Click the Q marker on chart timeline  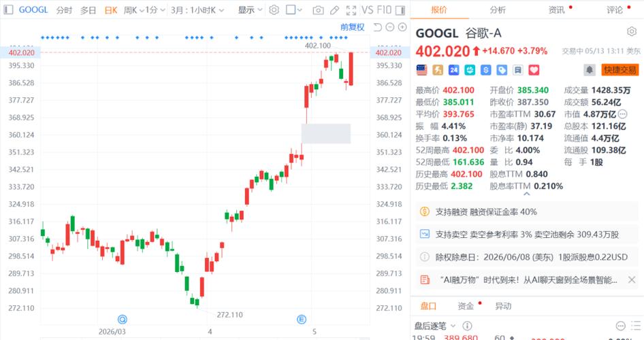click(x=123, y=320)
